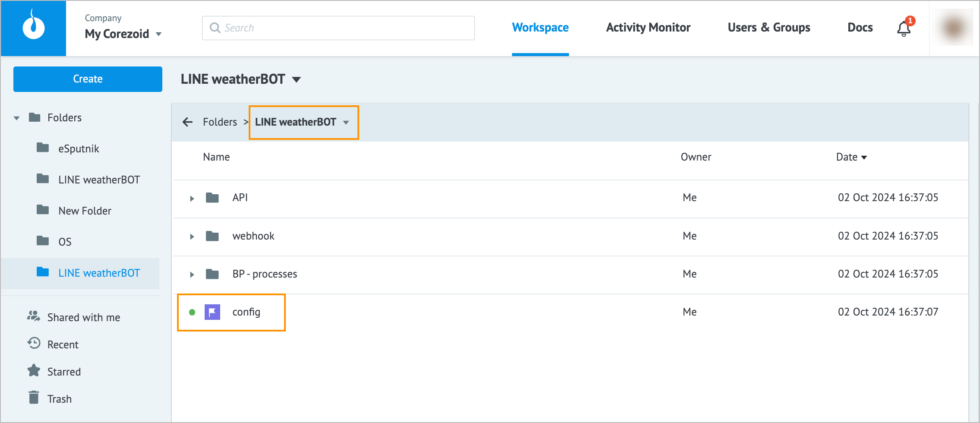Open the Users & Groups tab
Image resolution: width=980 pixels, height=423 pixels.
coord(769,28)
